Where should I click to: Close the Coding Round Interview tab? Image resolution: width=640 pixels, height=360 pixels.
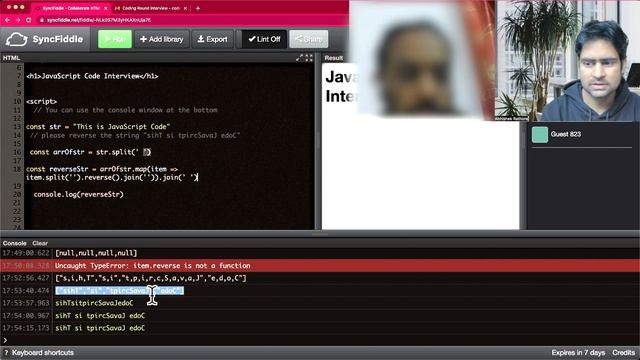185,8
